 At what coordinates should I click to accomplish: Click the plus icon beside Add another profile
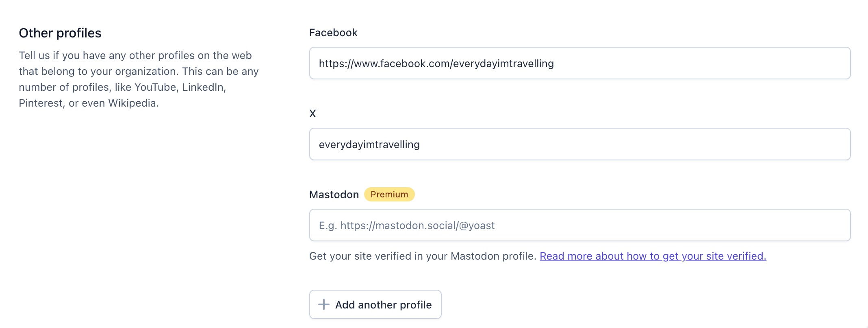click(324, 304)
